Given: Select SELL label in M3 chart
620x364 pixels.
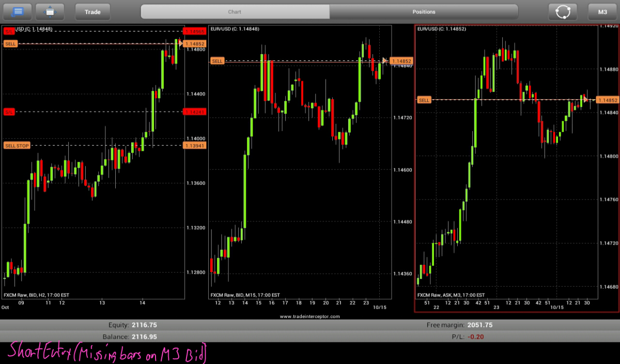Looking at the screenshot, I should [x=424, y=100].
